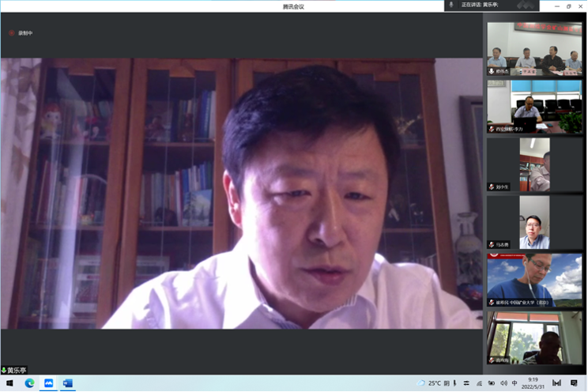Click the 25°C weather widget icon

coord(421,383)
